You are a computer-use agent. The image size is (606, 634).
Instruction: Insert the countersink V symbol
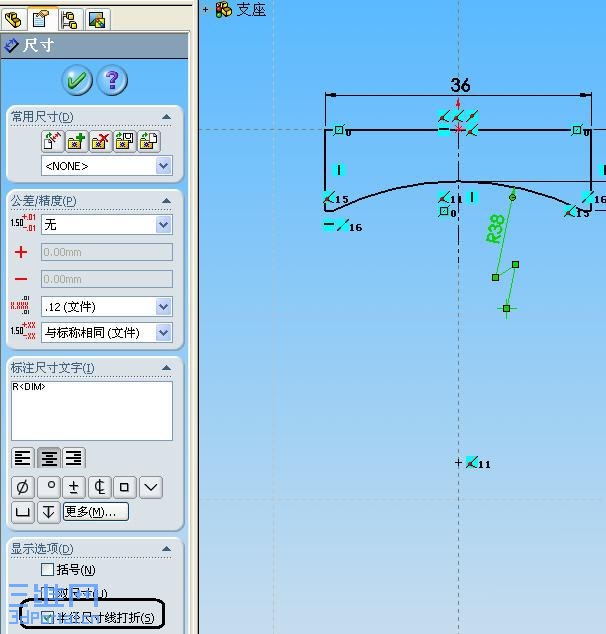click(151, 487)
